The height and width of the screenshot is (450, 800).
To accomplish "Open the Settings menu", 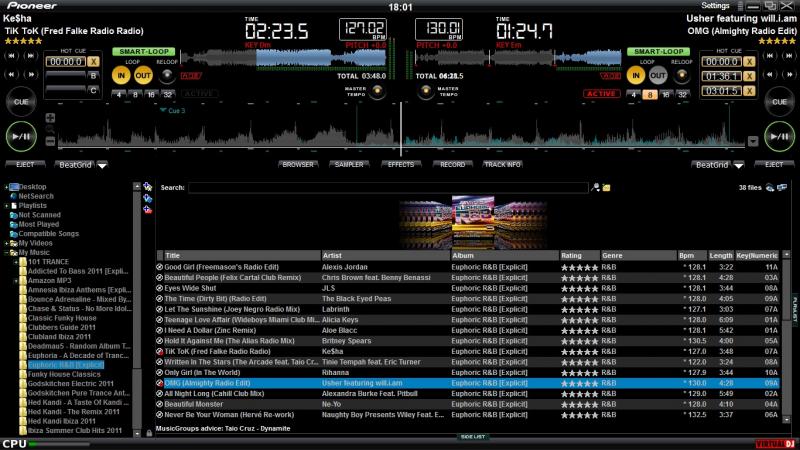I will (x=715, y=6).
